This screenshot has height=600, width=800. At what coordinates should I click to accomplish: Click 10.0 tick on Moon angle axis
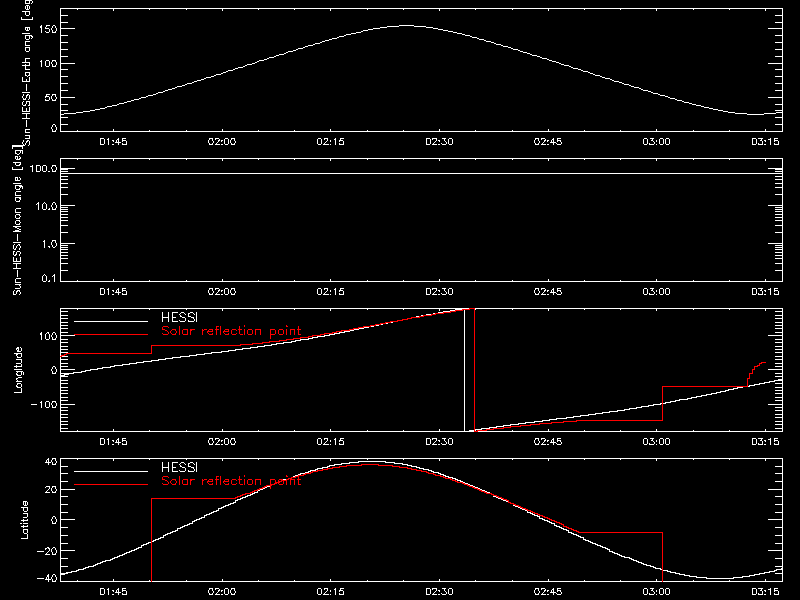46,206
